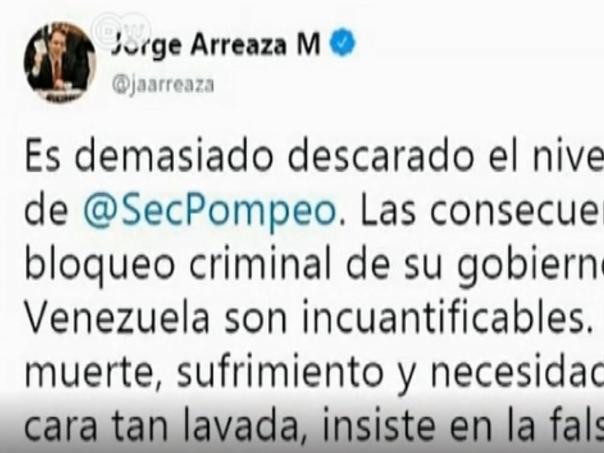Click the DW logo watermark
Image resolution: width=604 pixels, height=453 pixels.
pyautogui.click(x=121, y=31)
